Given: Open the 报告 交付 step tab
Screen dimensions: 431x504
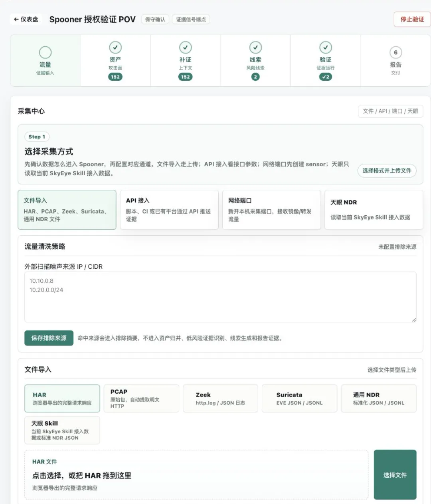Looking at the screenshot, I should (x=395, y=60).
